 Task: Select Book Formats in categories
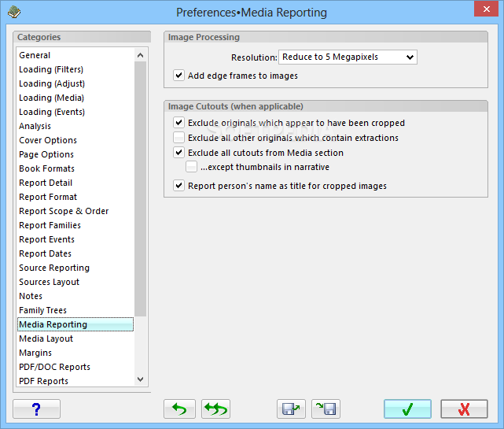[75, 168]
